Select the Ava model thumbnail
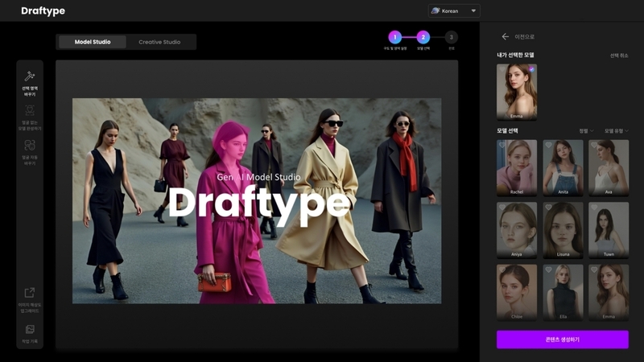Screen dimensions: 644x362 pos(609,168)
